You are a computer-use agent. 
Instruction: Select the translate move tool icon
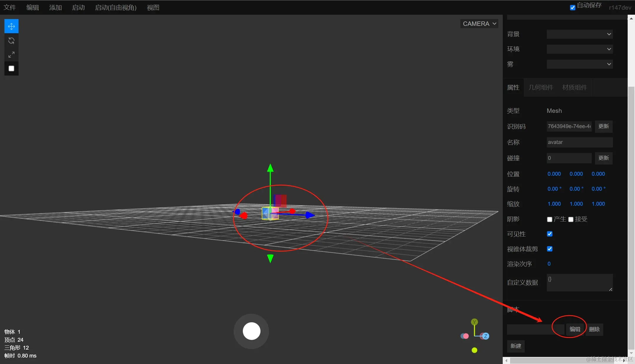pos(11,26)
